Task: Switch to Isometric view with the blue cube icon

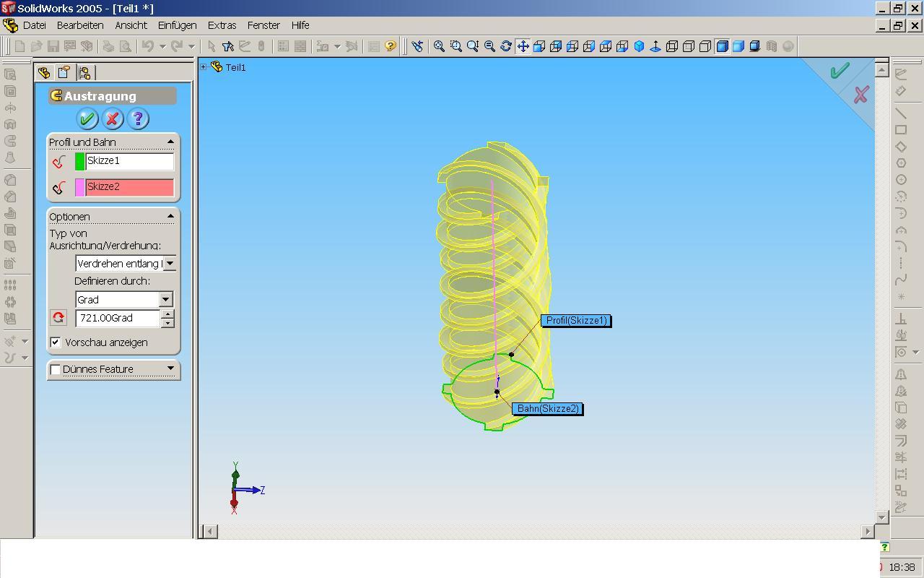Action: pyautogui.click(x=639, y=46)
